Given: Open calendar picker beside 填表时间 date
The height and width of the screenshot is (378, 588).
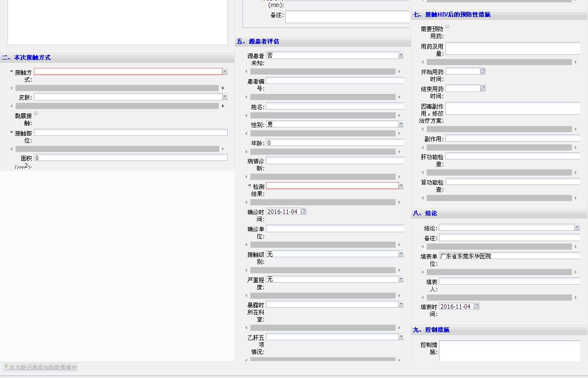Looking at the screenshot, I should pyautogui.click(x=476, y=306).
